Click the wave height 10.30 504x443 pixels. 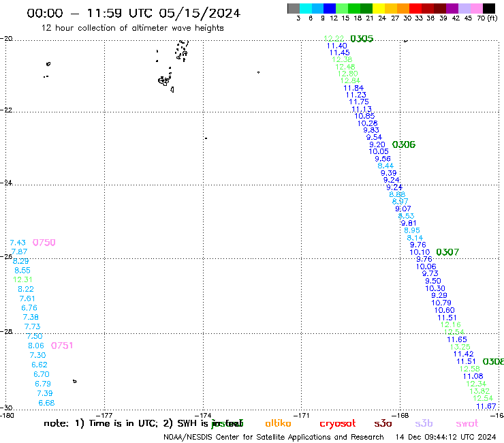pyautogui.click(x=435, y=288)
